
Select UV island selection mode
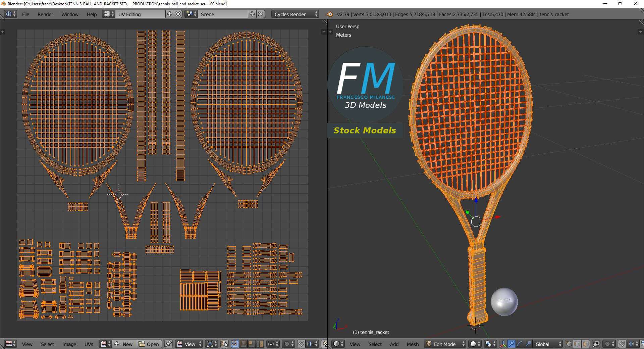click(260, 344)
